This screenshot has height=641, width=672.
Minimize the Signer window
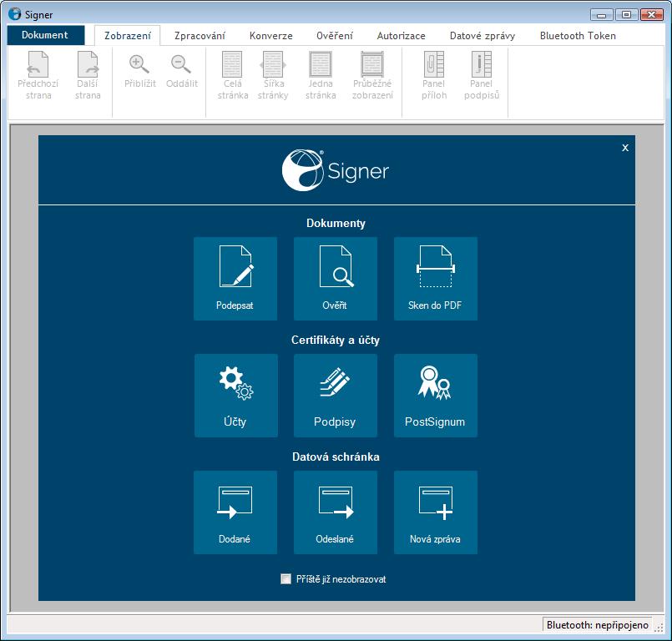[601, 14]
